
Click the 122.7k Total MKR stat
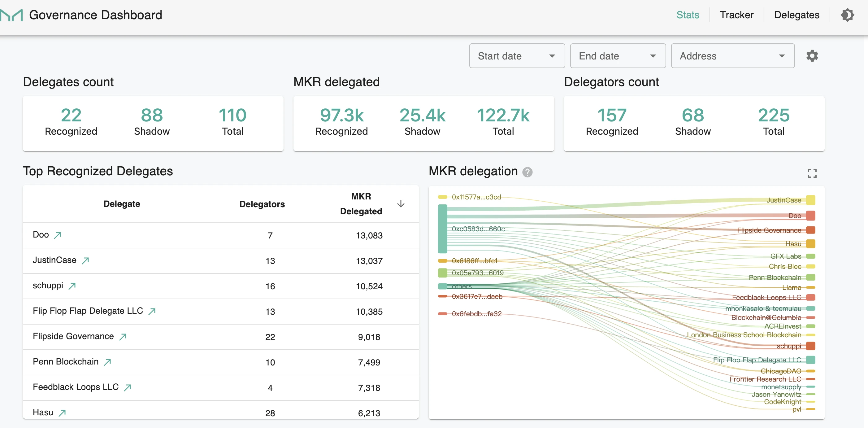pos(503,121)
